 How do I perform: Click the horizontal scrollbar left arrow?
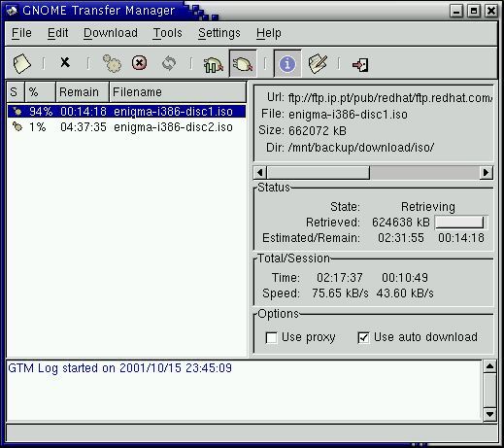tap(260, 173)
